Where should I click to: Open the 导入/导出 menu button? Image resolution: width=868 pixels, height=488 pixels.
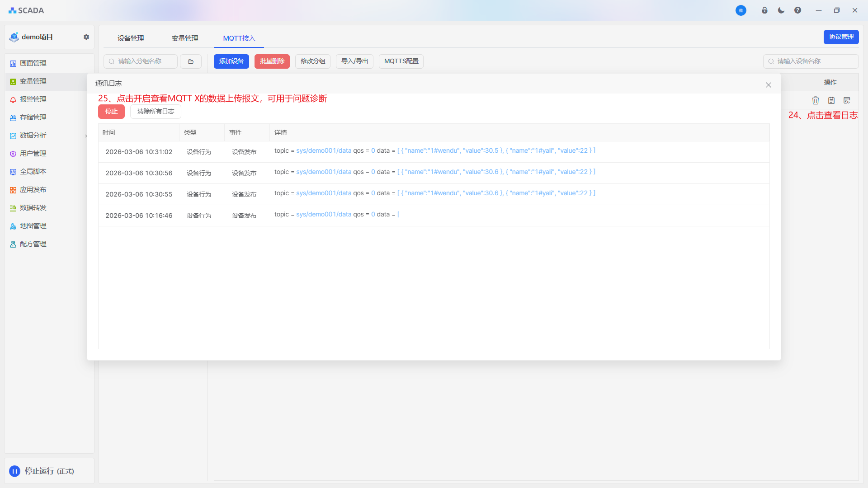[354, 61]
